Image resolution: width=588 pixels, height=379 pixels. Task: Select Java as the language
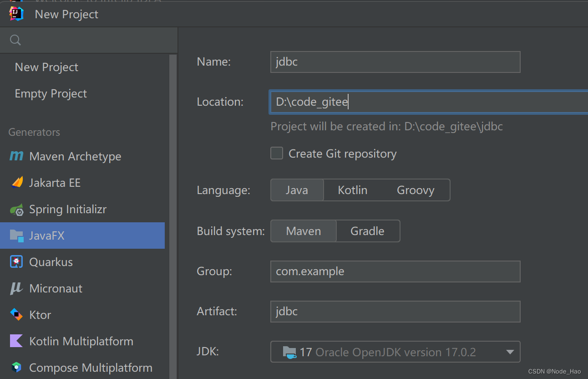[297, 190]
